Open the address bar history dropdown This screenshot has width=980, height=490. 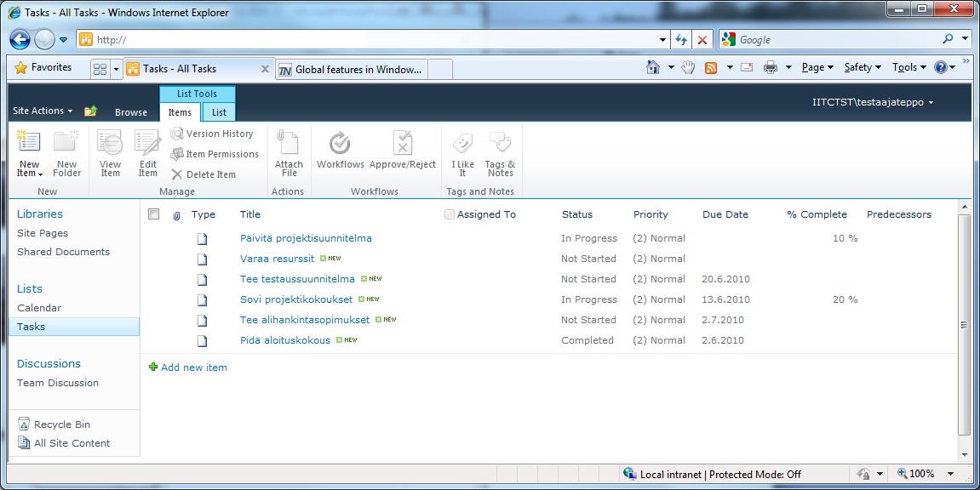coord(662,40)
